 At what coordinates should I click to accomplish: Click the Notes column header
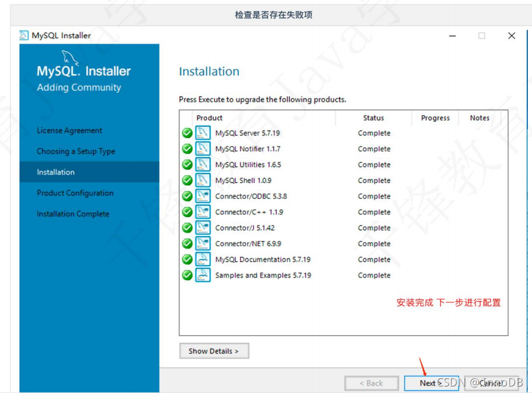[480, 118]
